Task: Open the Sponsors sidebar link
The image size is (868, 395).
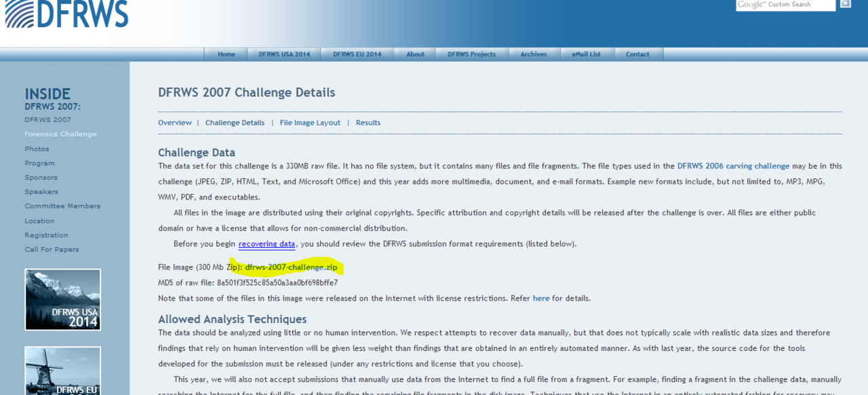Action: (x=41, y=177)
